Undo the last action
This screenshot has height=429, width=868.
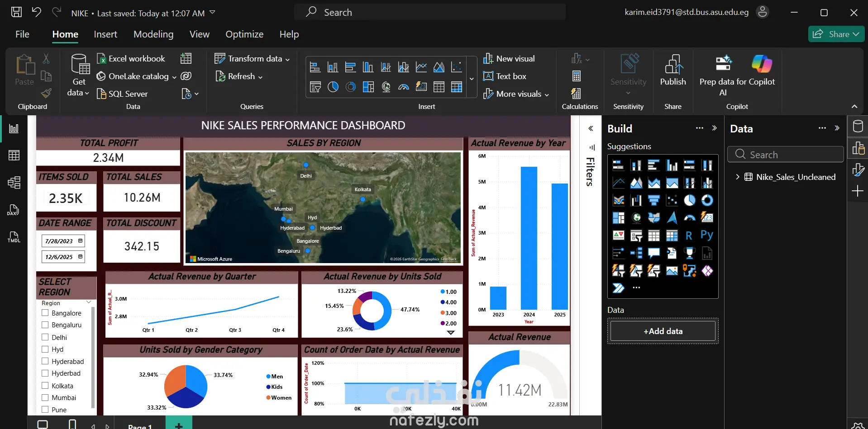coord(36,12)
